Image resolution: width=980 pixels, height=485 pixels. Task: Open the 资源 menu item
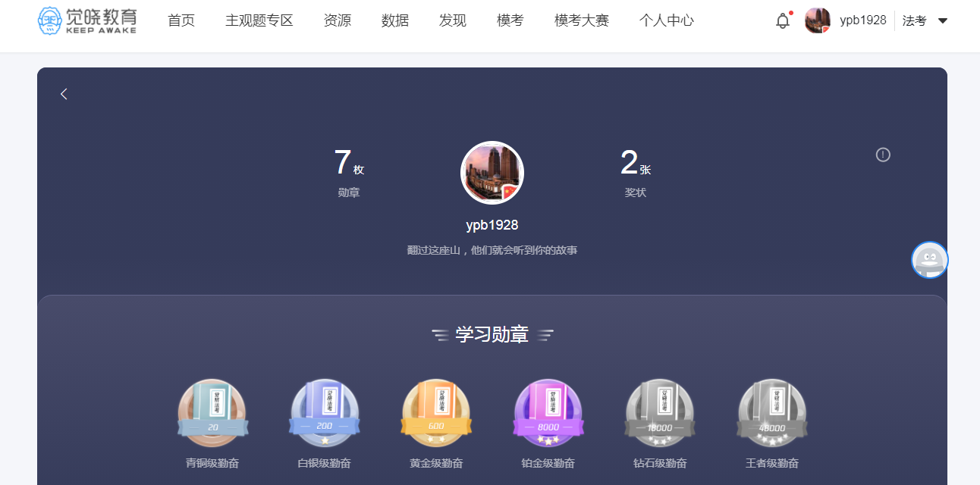[x=338, y=20]
